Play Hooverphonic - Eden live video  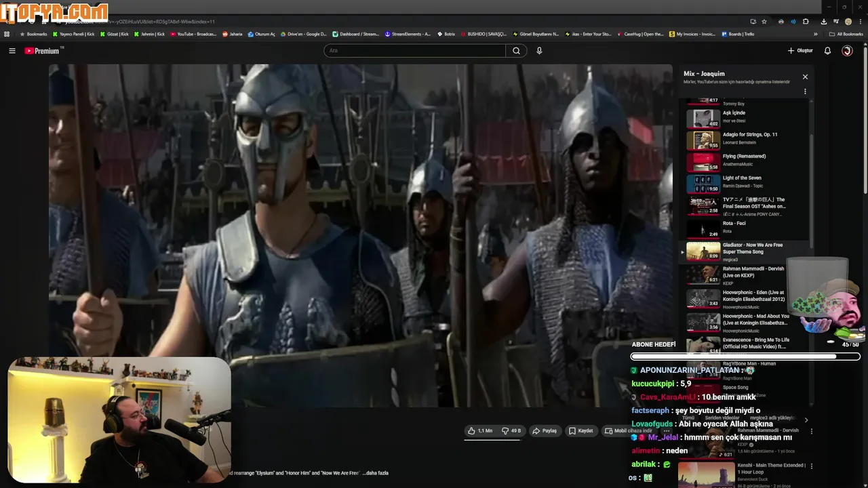746,298
